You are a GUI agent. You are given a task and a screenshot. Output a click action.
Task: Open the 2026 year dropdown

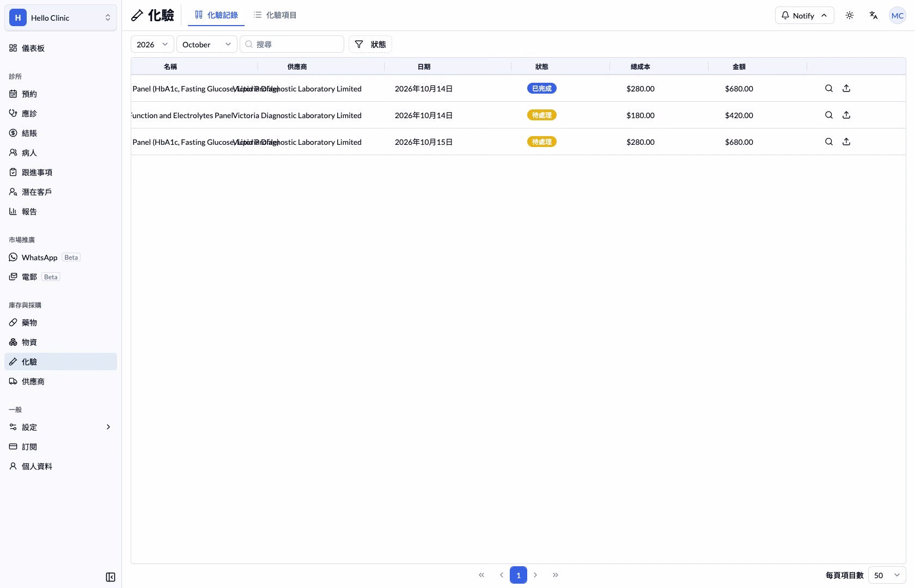(152, 44)
